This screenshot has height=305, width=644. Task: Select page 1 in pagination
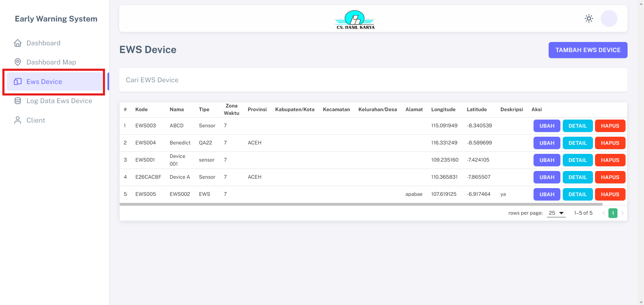[613, 213]
